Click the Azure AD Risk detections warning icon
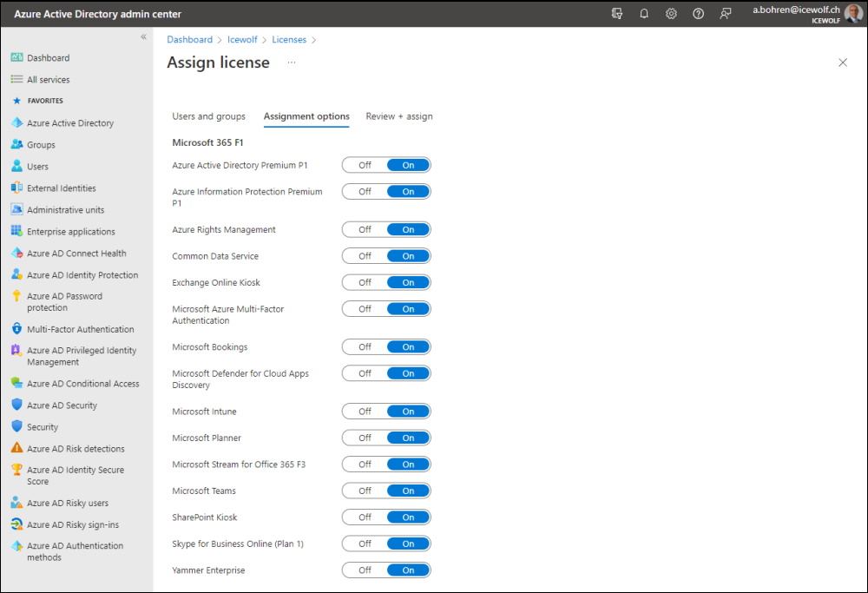This screenshot has height=593, width=868. click(x=16, y=448)
